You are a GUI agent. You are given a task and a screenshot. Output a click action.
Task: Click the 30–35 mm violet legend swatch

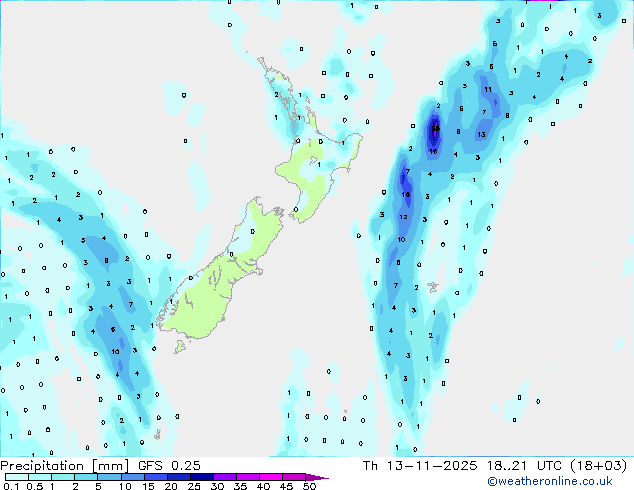pyautogui.click(x=225, y=477)
